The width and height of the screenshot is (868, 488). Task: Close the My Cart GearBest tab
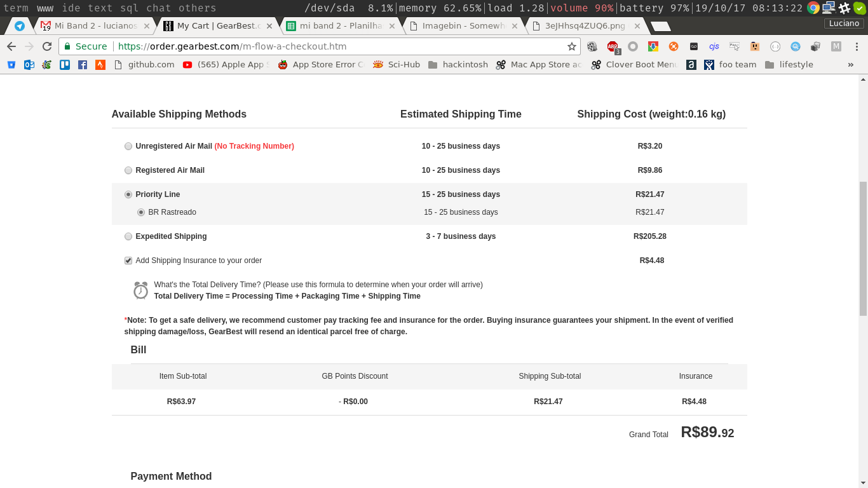pos(269,26)
